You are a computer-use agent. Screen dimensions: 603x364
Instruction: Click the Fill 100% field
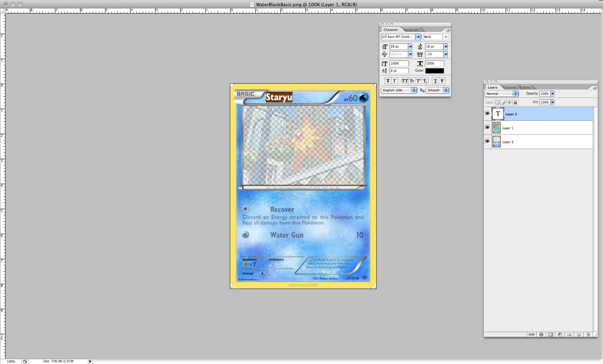click(545, 102)
